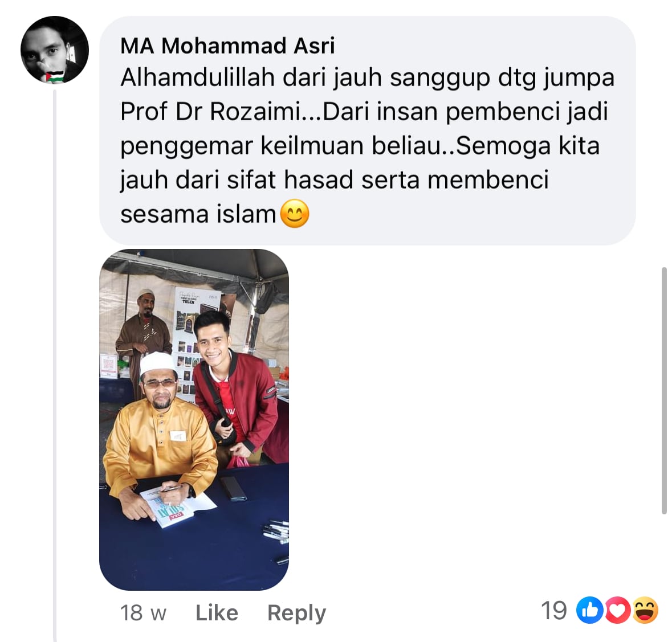
Task: View the 19 reactions count
Action: point(554,610)
